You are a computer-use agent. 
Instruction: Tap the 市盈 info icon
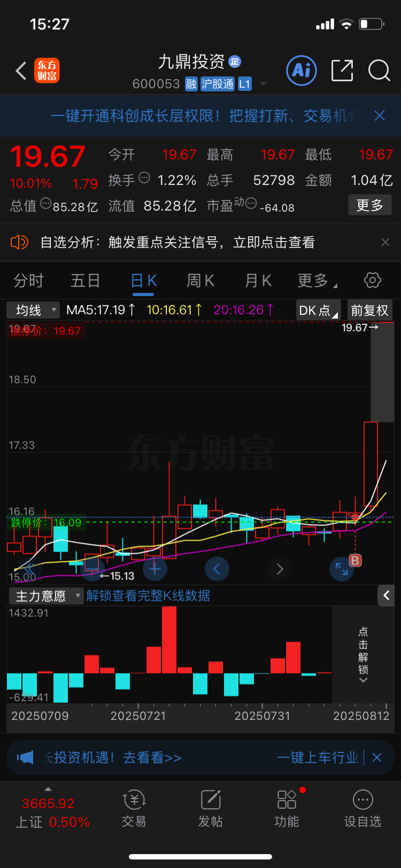click(x=251, y=204)
